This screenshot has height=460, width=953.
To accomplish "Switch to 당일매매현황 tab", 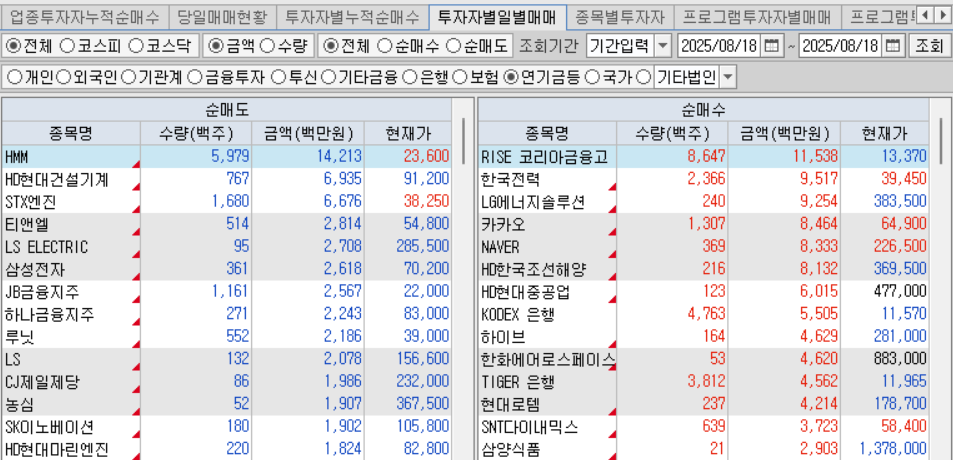I will 221,16.
